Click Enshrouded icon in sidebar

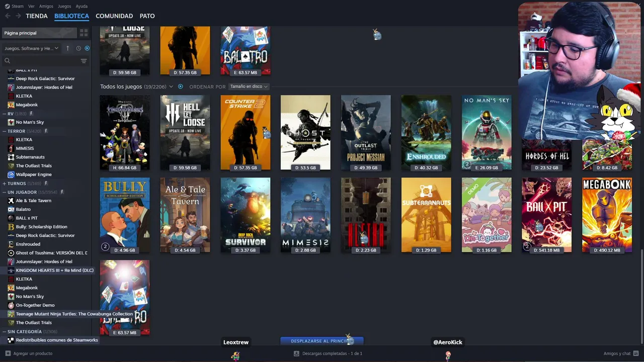(11, 244)
